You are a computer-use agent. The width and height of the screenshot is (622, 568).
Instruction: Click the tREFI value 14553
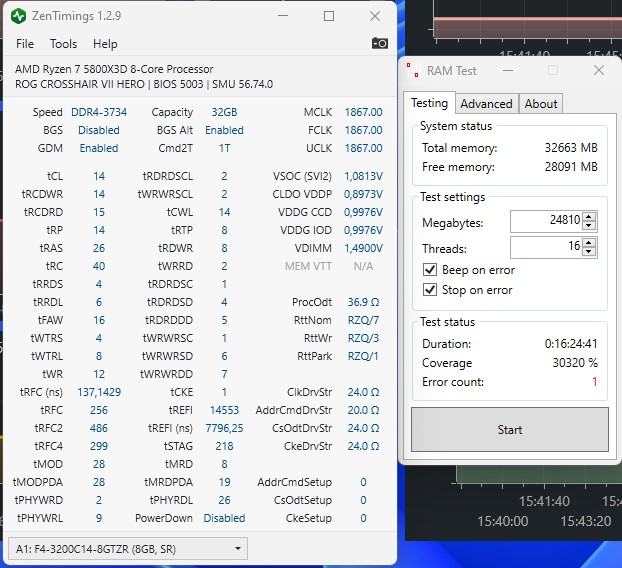click(224, 410)
